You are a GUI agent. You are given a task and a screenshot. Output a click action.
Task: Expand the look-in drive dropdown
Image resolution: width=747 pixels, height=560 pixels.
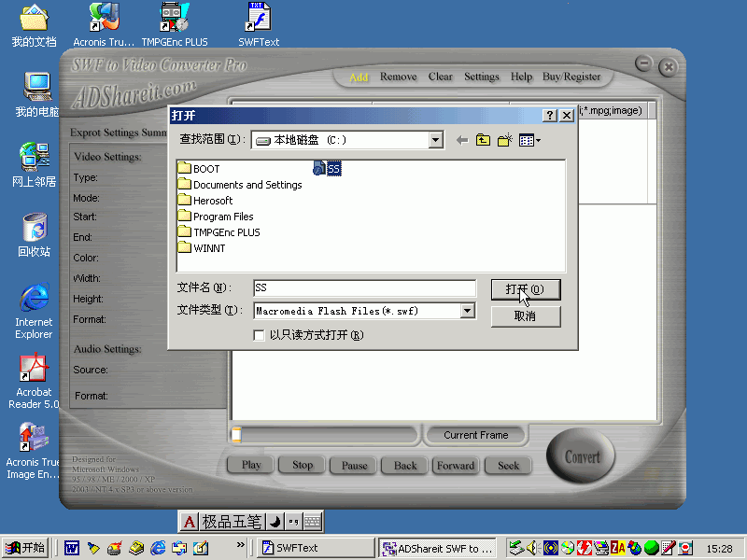coord(435,140)
